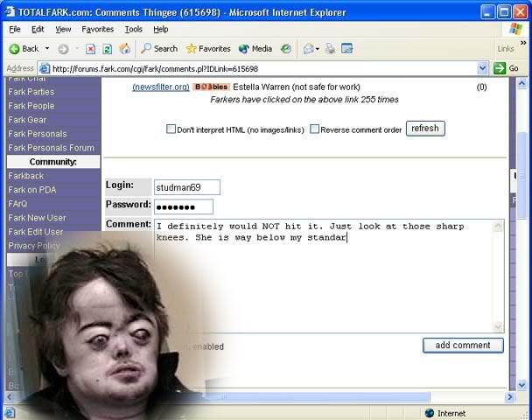Open the Search toolbar button
This screenshot has width=532, height=420.
159,49
